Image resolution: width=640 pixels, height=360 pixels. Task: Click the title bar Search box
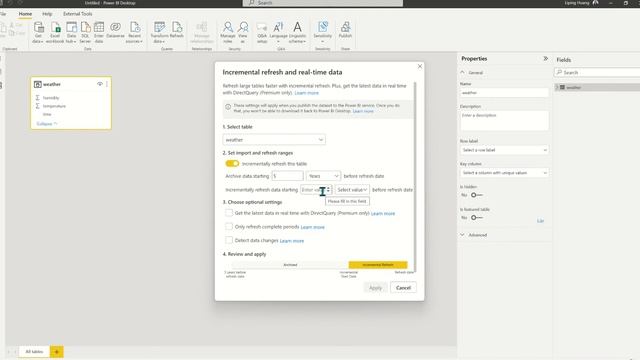[322, 3]
